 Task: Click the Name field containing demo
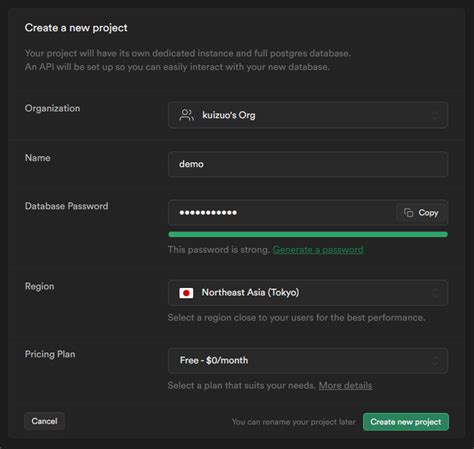point(308,164)
